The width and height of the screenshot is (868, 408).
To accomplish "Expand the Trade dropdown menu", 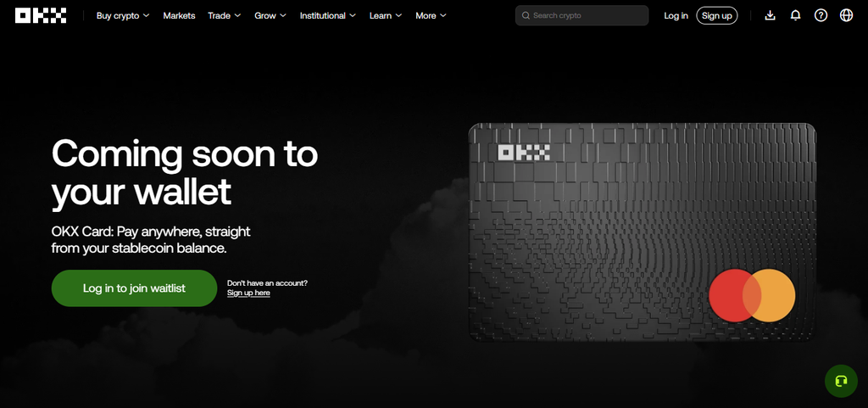I will [224, 15].
